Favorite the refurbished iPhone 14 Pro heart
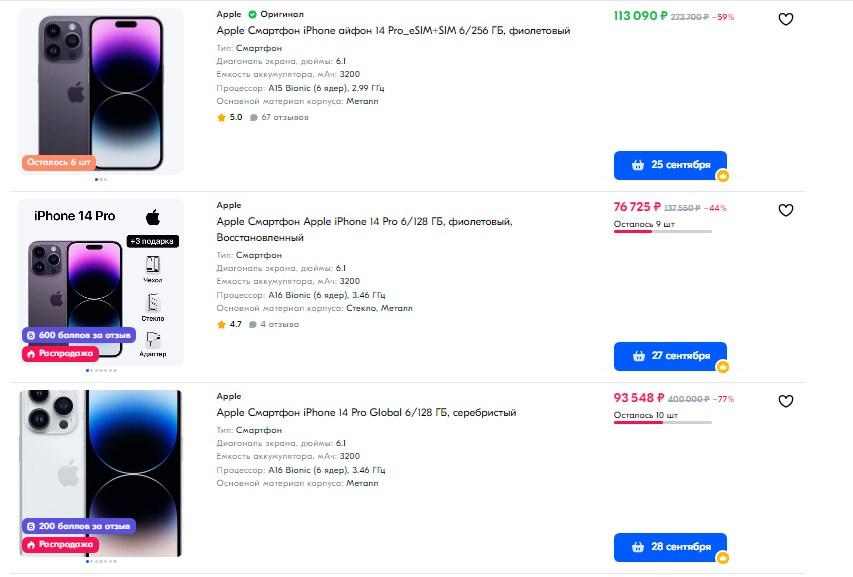Image resolution: width=853 pixels, height=577 pixels. point(786,210)
